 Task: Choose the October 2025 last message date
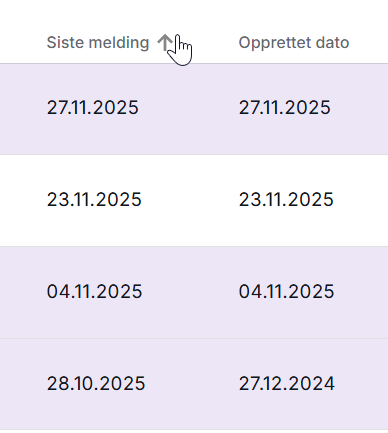pos(96,384)
